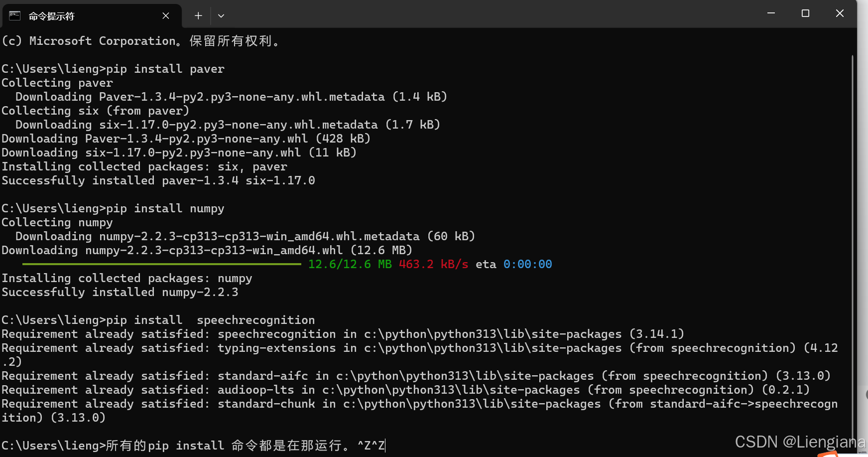Click the Command Prompt icon on the tab
Viewport: 868px width, 457px height.
(15, 15)
